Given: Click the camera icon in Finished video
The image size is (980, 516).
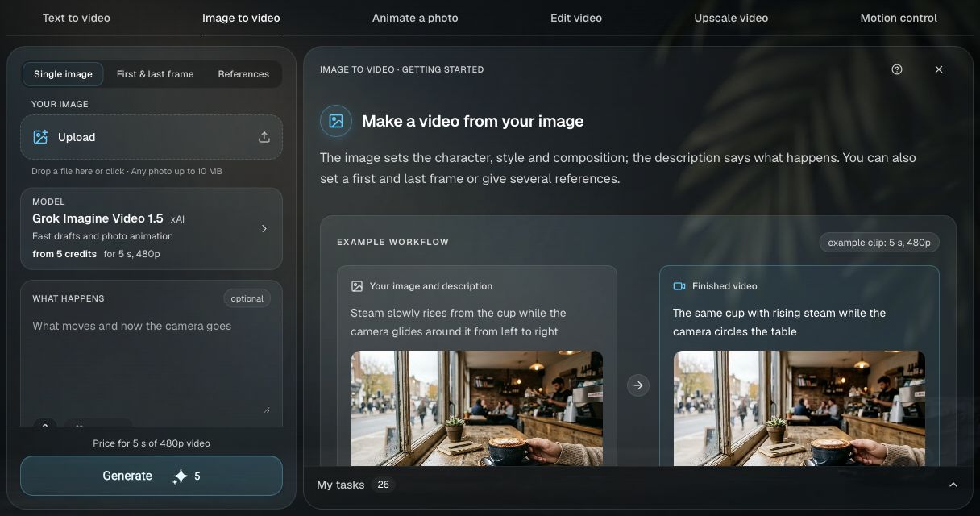Looking at the screenshot, I should (x=679, y=286).
